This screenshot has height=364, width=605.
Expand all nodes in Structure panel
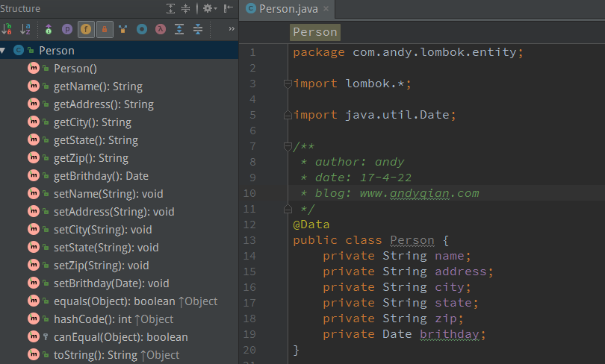coord(170,8)
